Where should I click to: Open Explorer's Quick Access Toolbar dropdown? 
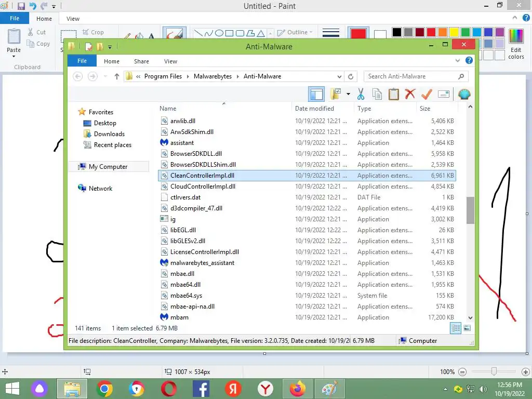[110, 47]
